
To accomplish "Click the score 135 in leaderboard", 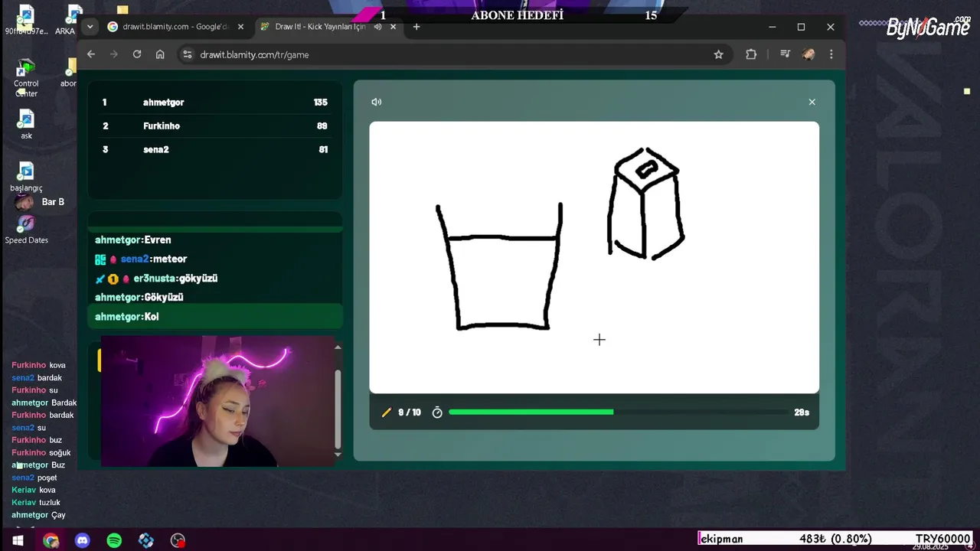I will point(320,103).
